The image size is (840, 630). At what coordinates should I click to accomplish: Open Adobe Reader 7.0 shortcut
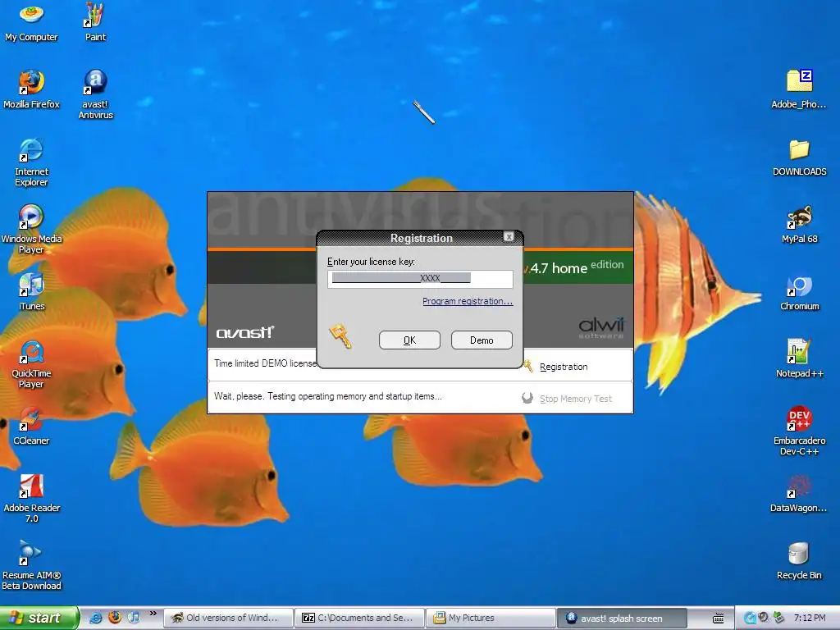tap(31, 498)
